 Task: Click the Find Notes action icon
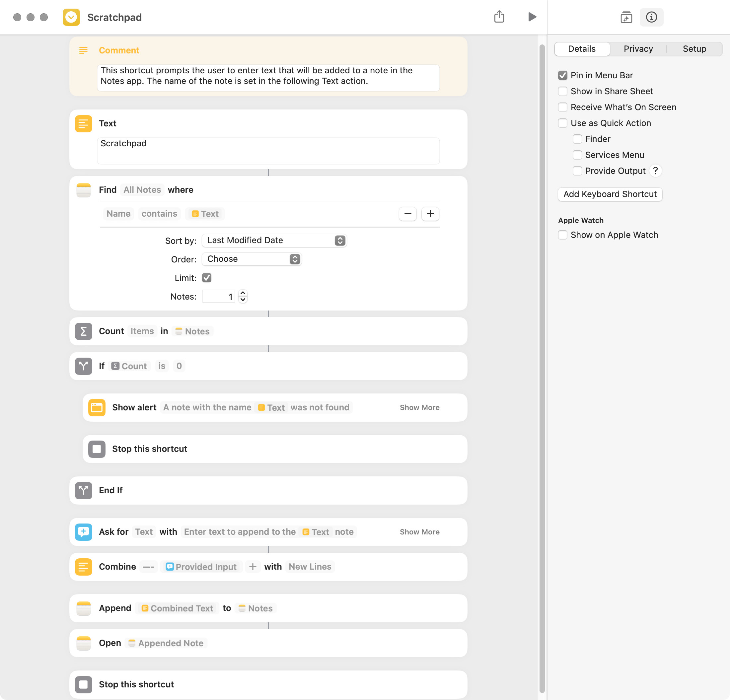click(x=83, y=190)
